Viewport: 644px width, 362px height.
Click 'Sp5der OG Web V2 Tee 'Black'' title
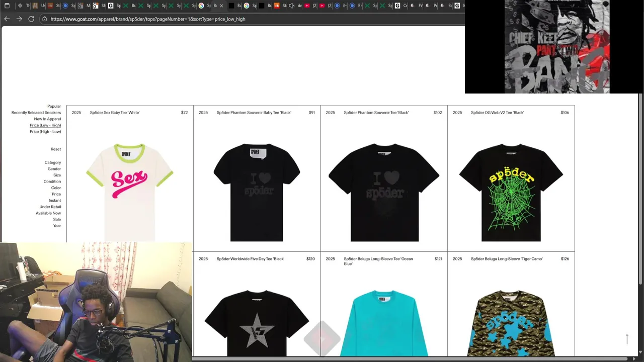pos(498,113)
